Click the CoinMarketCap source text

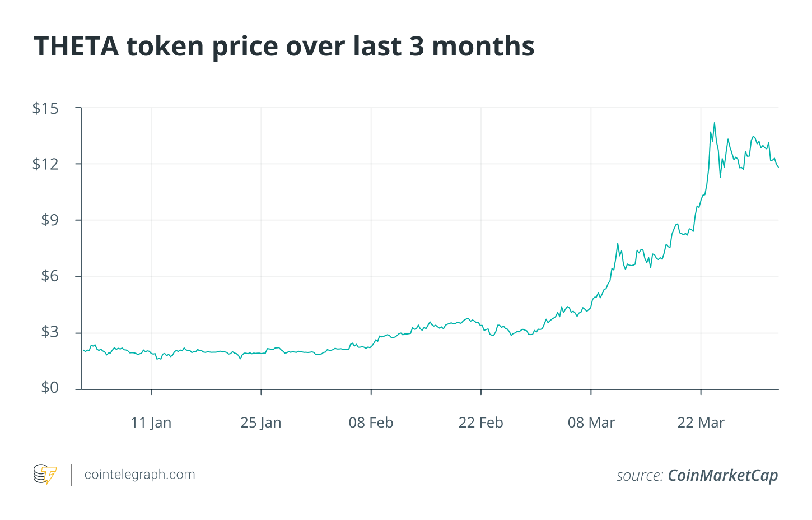(x=723, y=476)
